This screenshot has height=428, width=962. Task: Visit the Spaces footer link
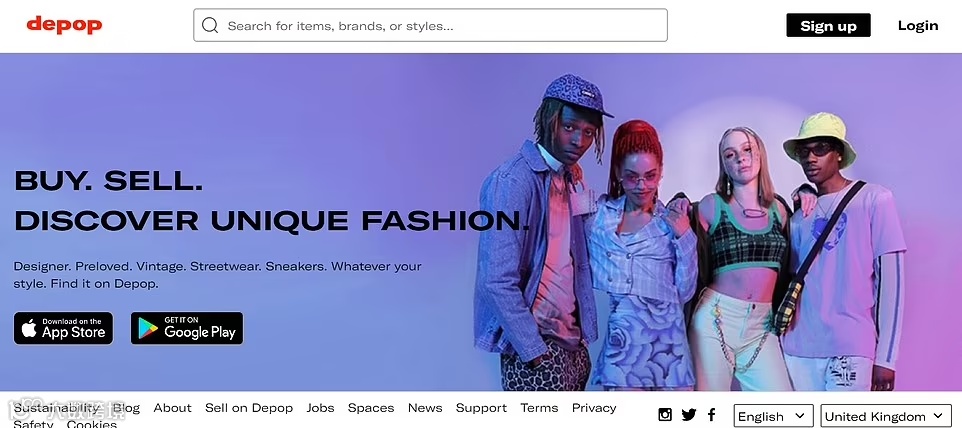pos(371,408)
